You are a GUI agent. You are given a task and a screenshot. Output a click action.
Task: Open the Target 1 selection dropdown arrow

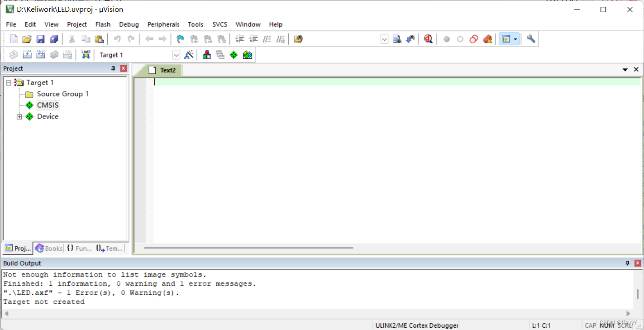point(177,55)
